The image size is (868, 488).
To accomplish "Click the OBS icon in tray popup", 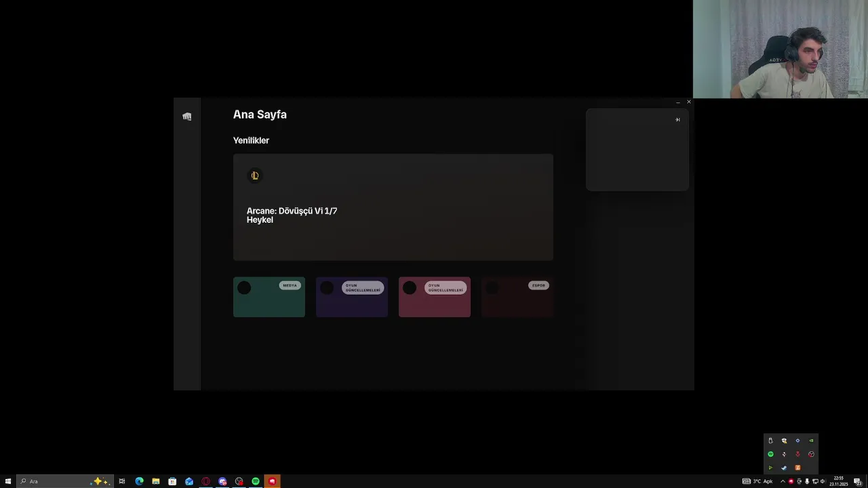I will click(x=811, y=454).
